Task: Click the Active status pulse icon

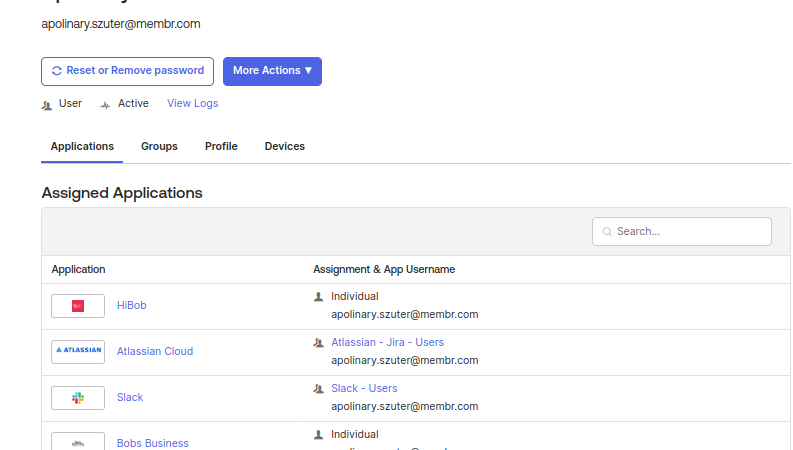Action: (x=105, y=105)
